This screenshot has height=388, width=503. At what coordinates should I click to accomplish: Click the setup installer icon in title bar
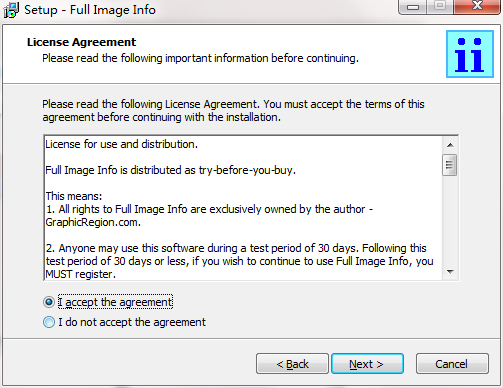coord(11,10)
